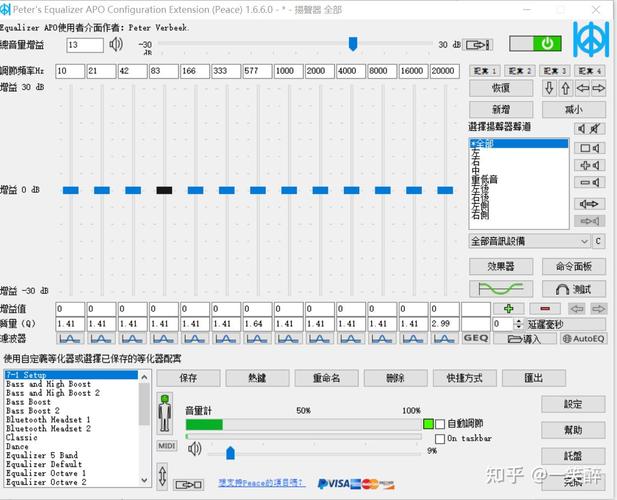The width and height of the screenshot is (617, 500).
Task: Click the MIDI button
Action: pos(167,446)
